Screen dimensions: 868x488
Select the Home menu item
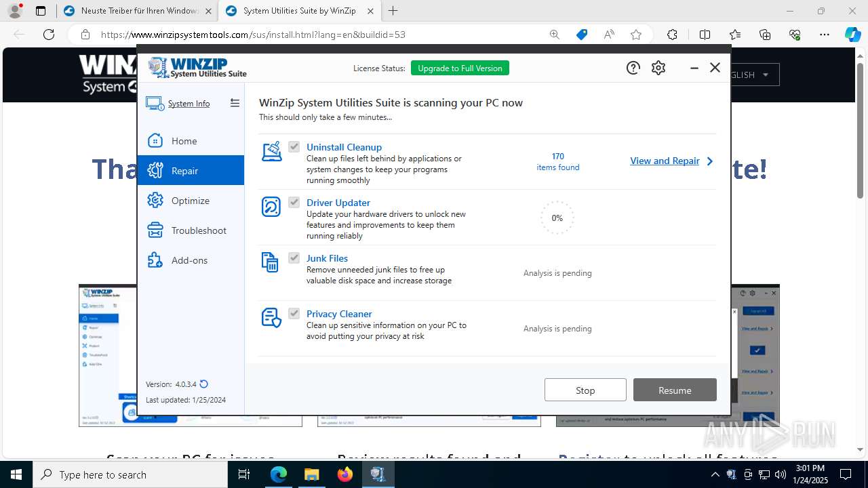(191, 141)
